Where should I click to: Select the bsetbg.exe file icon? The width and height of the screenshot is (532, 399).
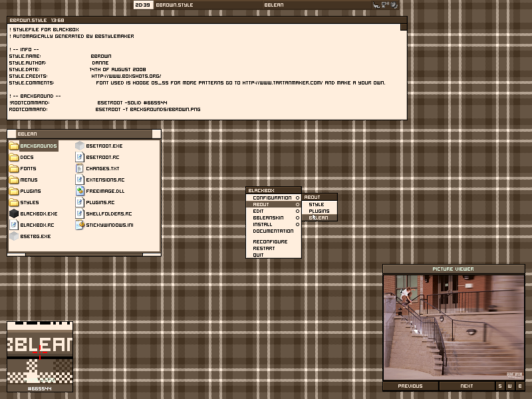[14, 237]
